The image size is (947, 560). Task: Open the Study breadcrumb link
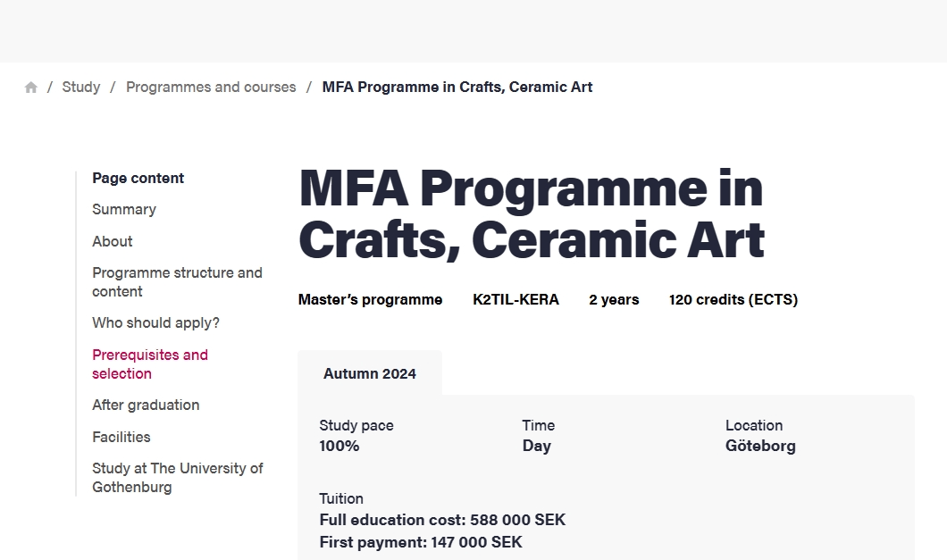click(x=81, y=87)
